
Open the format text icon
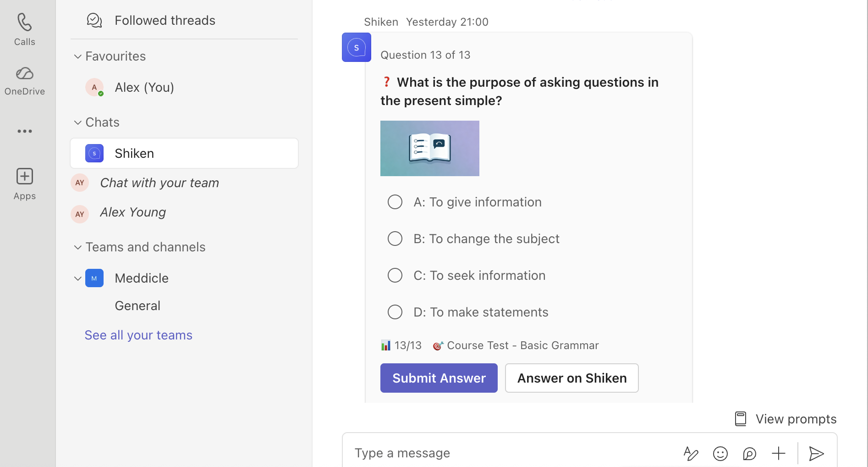[x=691, y=454]
